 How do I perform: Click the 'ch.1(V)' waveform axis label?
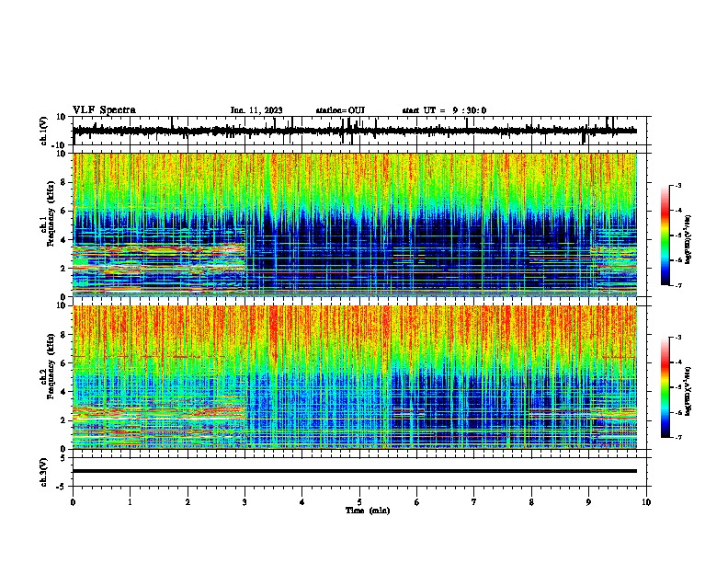(44, 131)
